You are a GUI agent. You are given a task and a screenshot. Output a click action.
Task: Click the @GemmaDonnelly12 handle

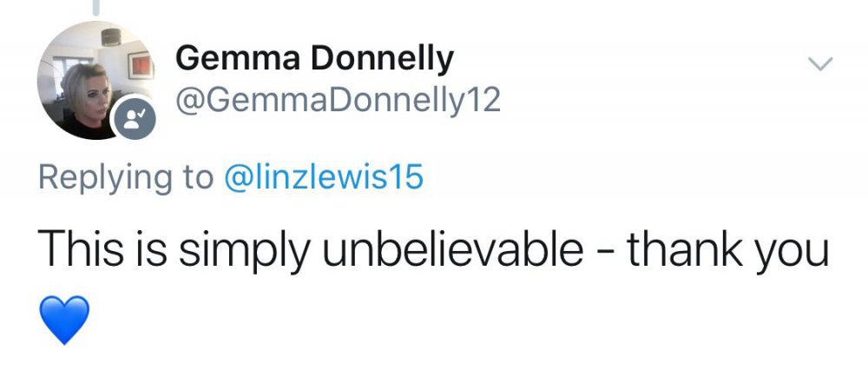coord(339,102)
